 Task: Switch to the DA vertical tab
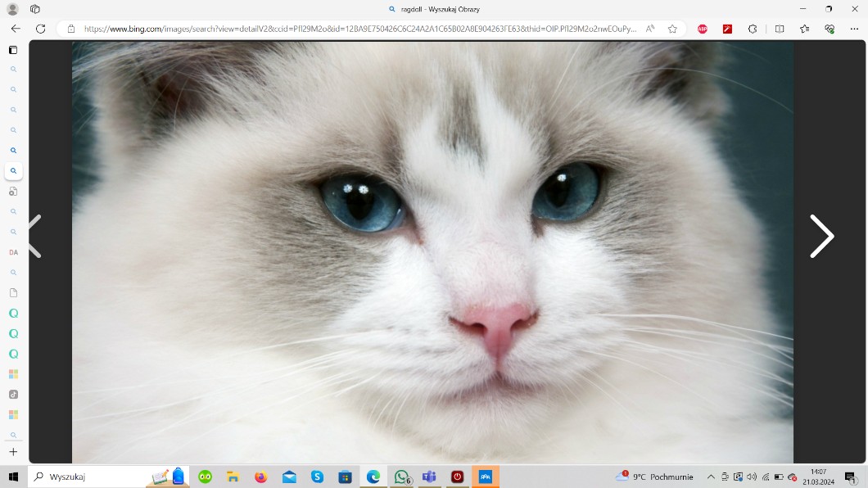point(13,252)
